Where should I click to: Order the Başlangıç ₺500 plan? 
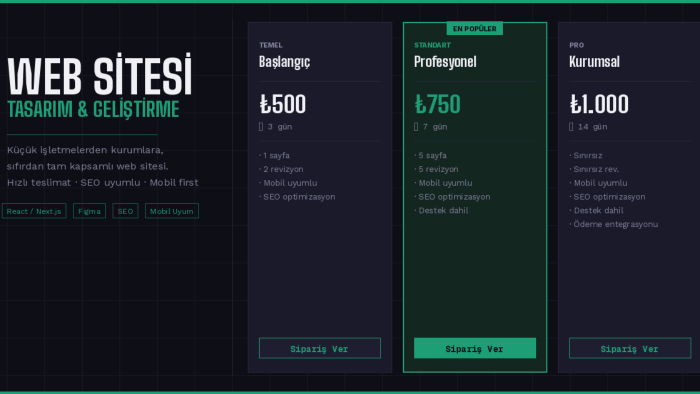tap(320, 348)
